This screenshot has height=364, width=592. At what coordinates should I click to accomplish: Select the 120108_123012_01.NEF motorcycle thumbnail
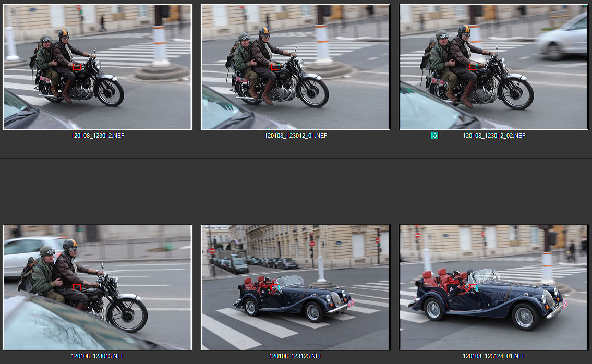coord(296,67)
